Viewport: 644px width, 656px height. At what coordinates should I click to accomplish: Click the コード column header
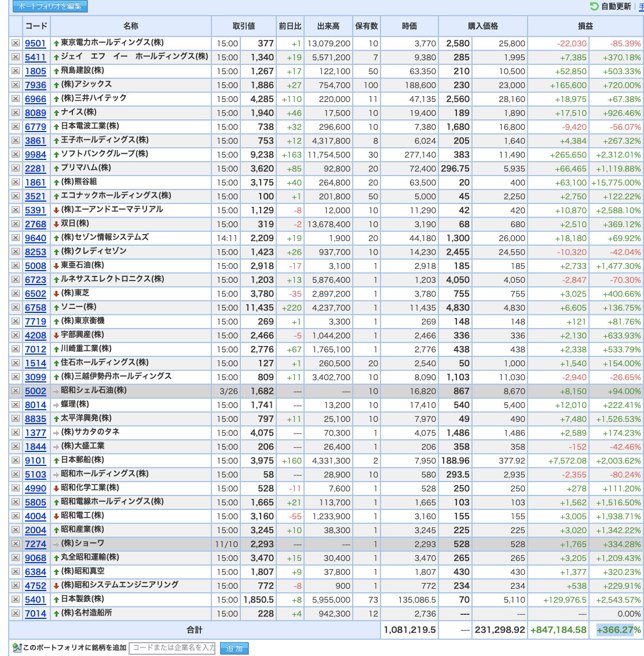pos(36,26)
